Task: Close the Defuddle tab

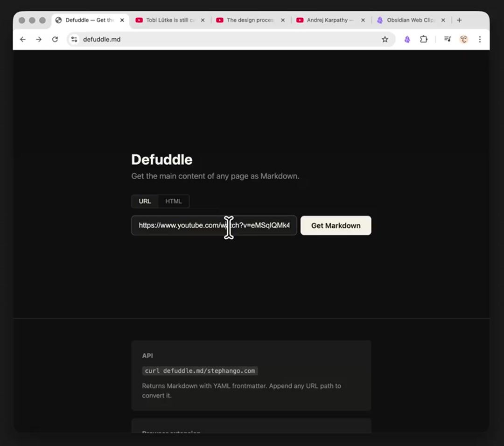Action: [122, 20]
